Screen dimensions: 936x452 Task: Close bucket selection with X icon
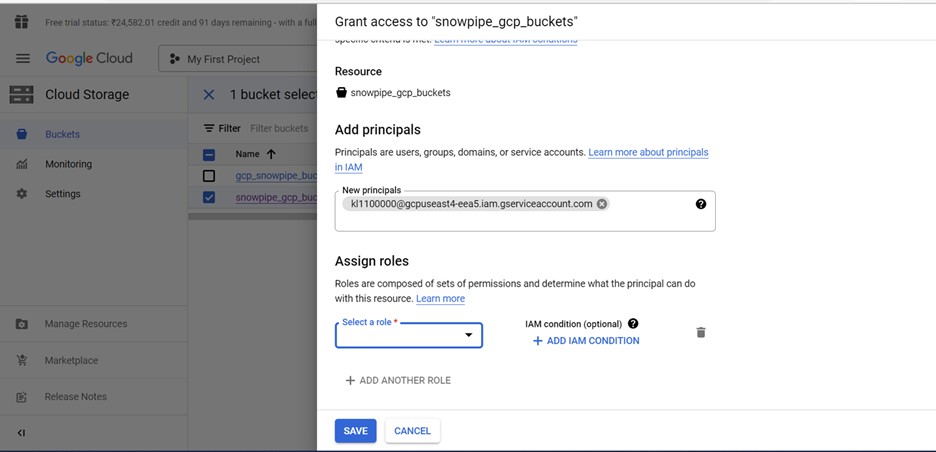click(209, 95)
